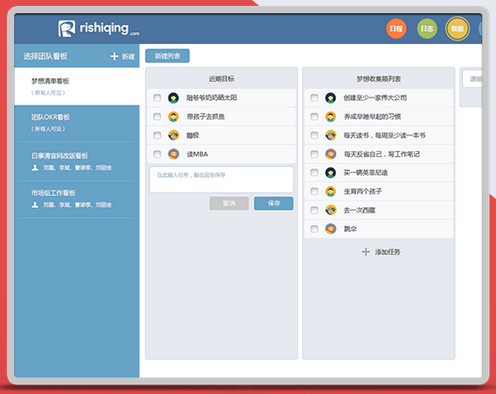Open the 读MBA task text
The image size is (496, 394).
[x=197, y=154]
